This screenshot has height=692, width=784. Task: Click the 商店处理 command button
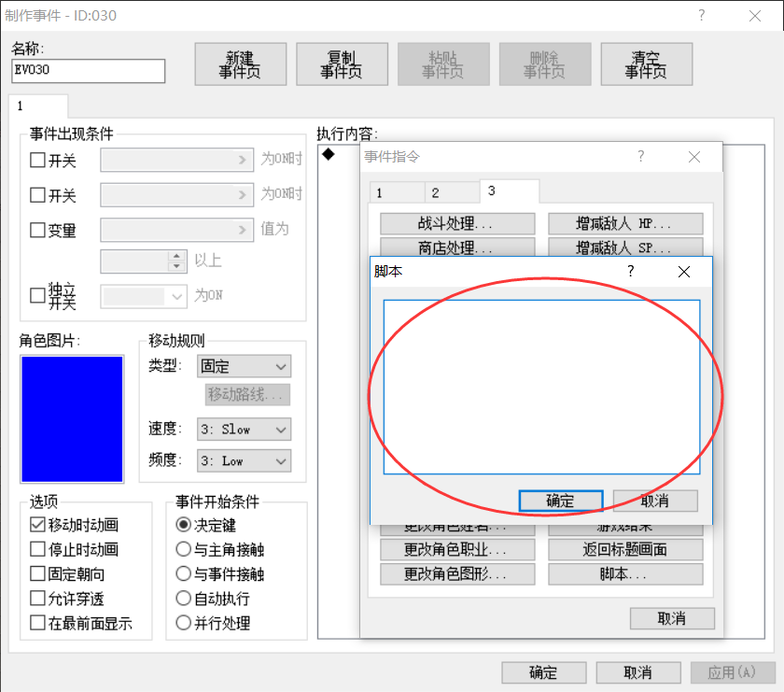tap(457, 247)
